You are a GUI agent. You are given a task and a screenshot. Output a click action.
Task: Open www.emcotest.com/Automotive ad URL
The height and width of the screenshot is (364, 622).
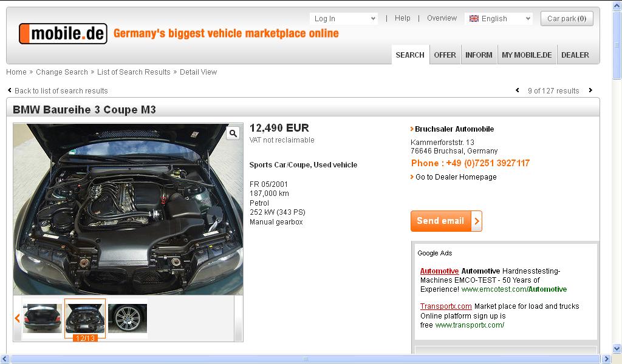[514, 289]
